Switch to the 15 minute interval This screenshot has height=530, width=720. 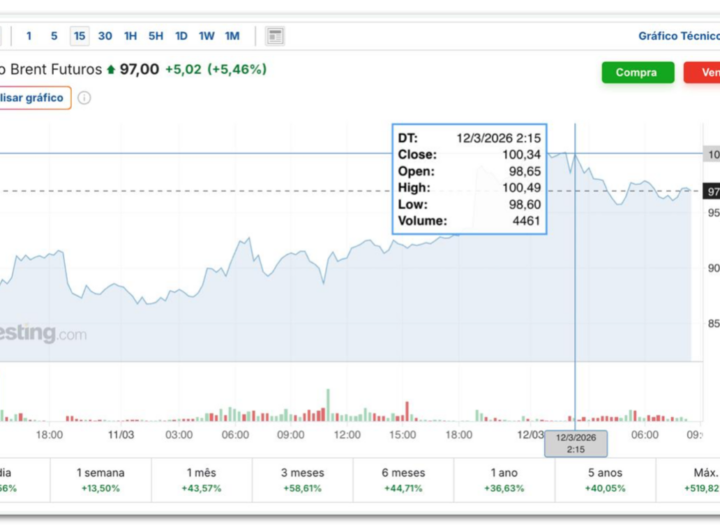click(79, 36)
